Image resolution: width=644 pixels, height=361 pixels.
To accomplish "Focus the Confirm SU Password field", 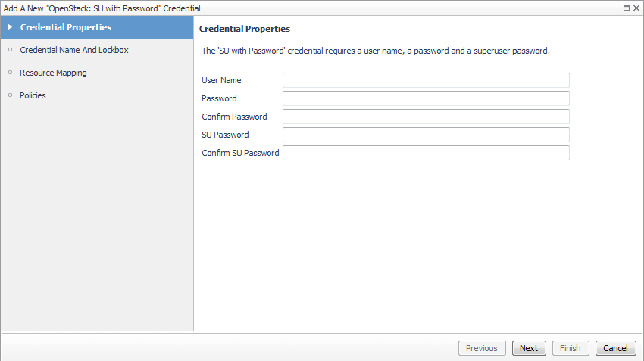I will (x=426, y=153).
